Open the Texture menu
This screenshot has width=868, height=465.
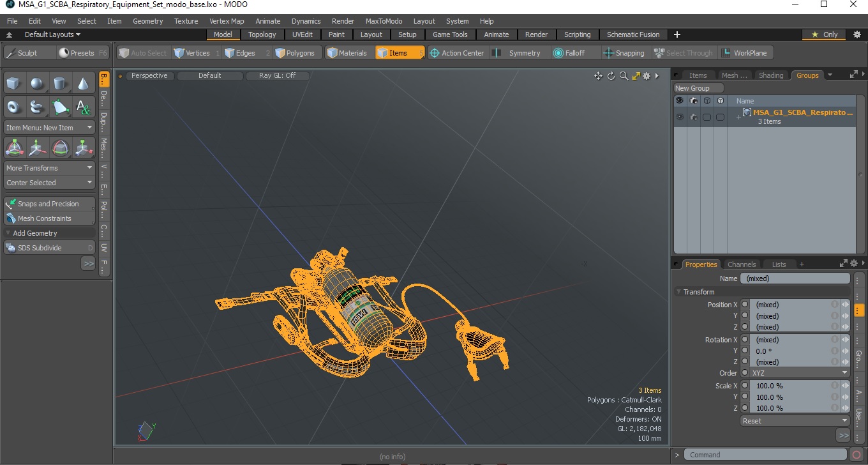point(186,21)
